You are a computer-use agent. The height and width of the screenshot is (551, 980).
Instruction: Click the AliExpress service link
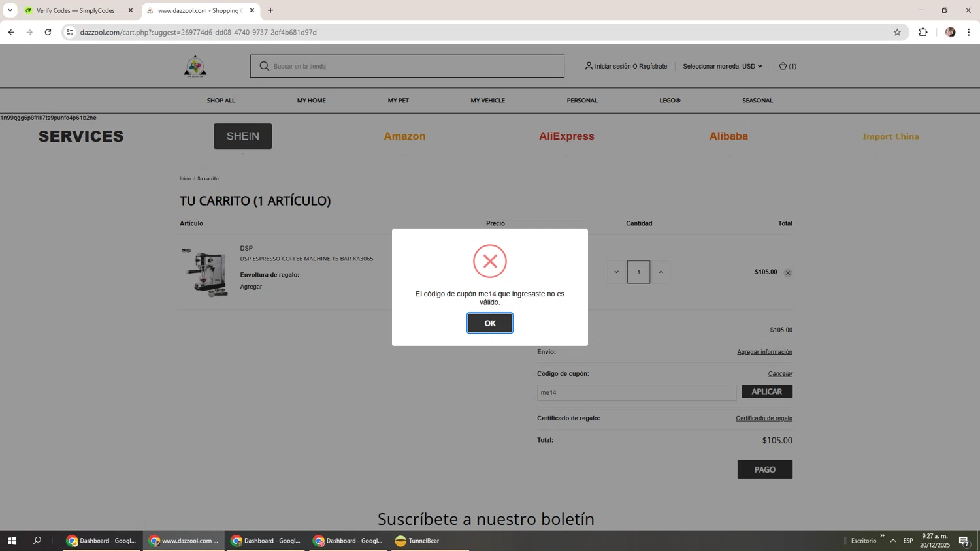(566, 136)
